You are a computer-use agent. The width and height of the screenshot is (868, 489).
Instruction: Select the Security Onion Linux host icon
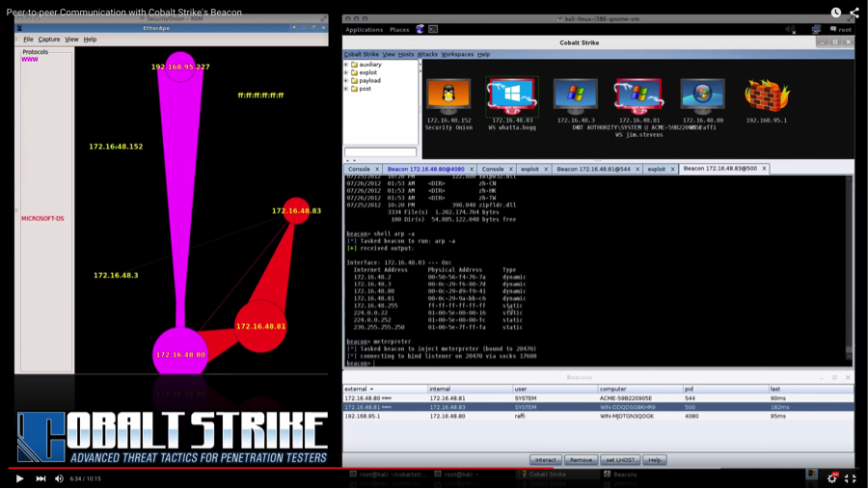448,96
